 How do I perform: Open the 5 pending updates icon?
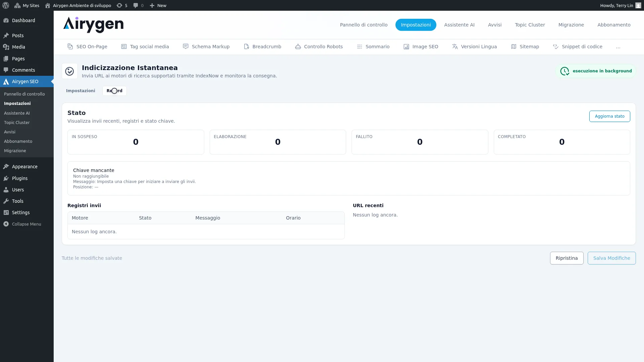tap(122, 5)
